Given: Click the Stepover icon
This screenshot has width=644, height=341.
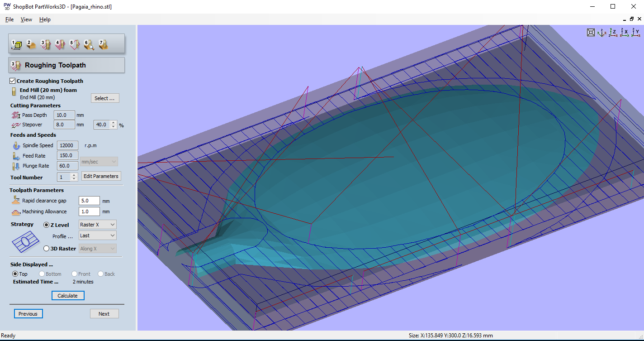Looking at the screenshot, I should (x=16, y=125).
